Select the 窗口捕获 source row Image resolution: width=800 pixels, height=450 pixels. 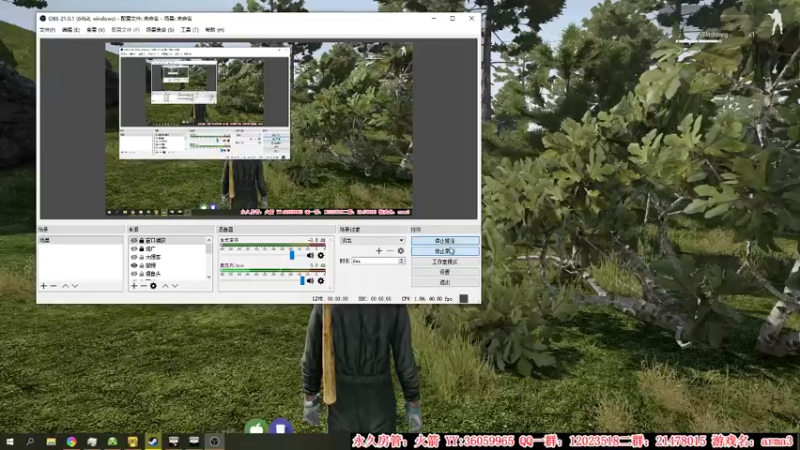coord(168,240)
